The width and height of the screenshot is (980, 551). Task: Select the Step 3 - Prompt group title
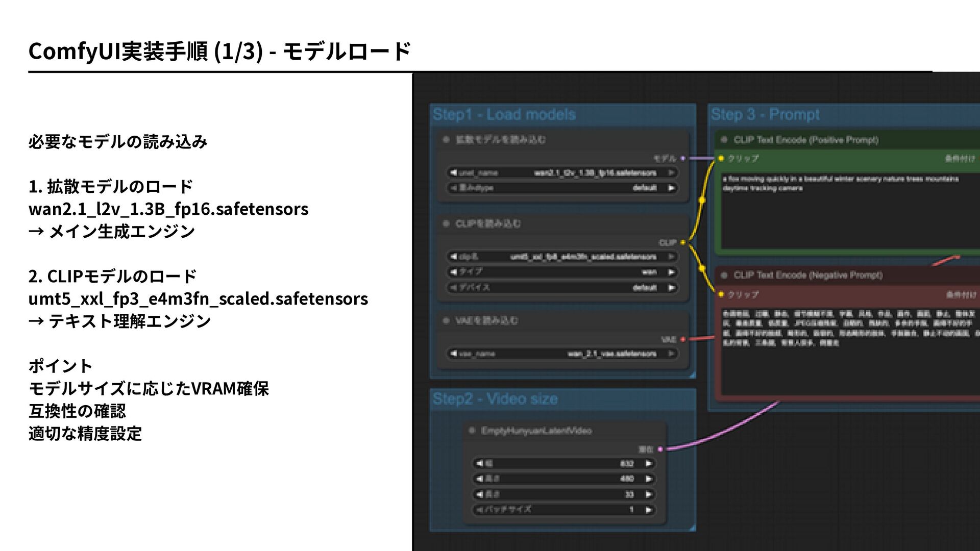tap(765, 114)
